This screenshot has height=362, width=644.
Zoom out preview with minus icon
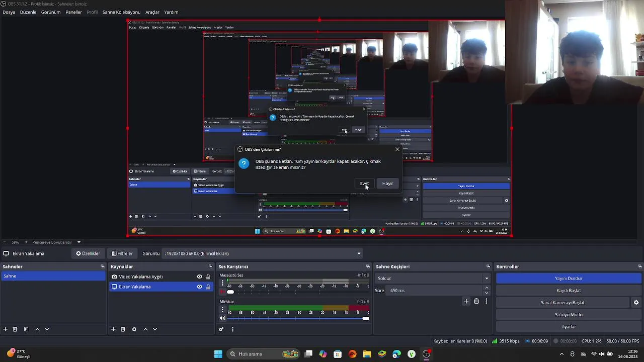click(x=5, y=242)
